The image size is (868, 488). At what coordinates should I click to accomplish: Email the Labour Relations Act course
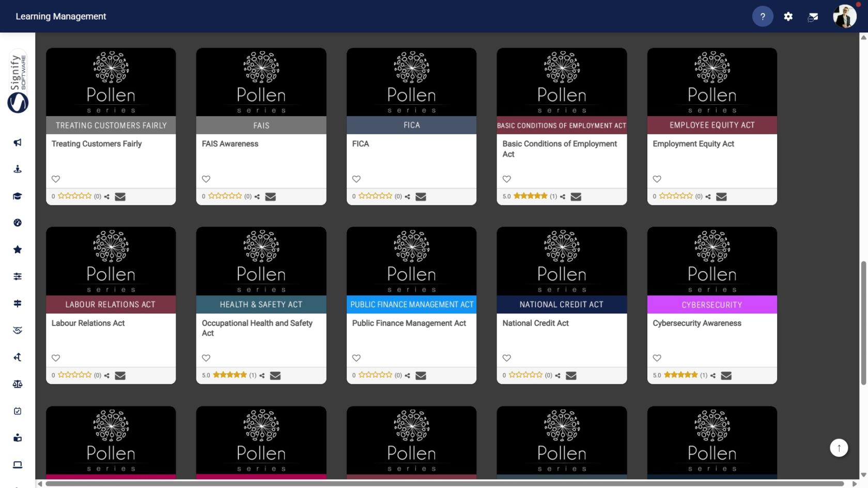120,376
